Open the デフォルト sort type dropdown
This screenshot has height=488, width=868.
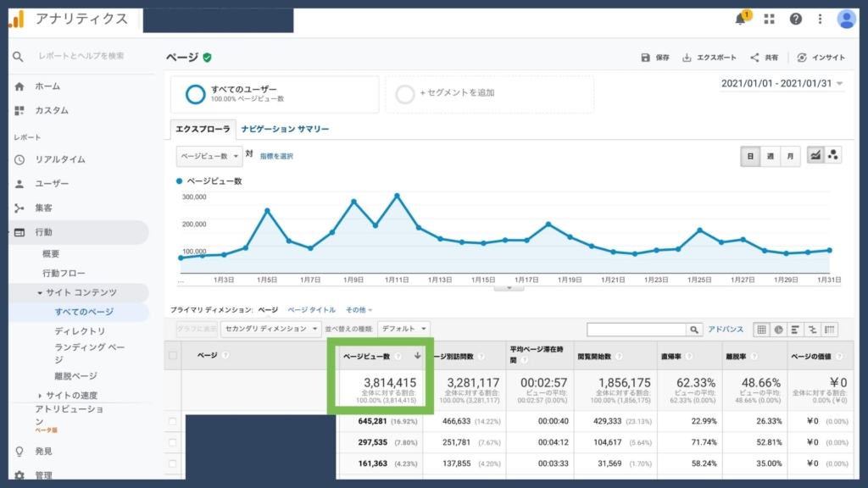pyautogui.click(x=403, y=329)
